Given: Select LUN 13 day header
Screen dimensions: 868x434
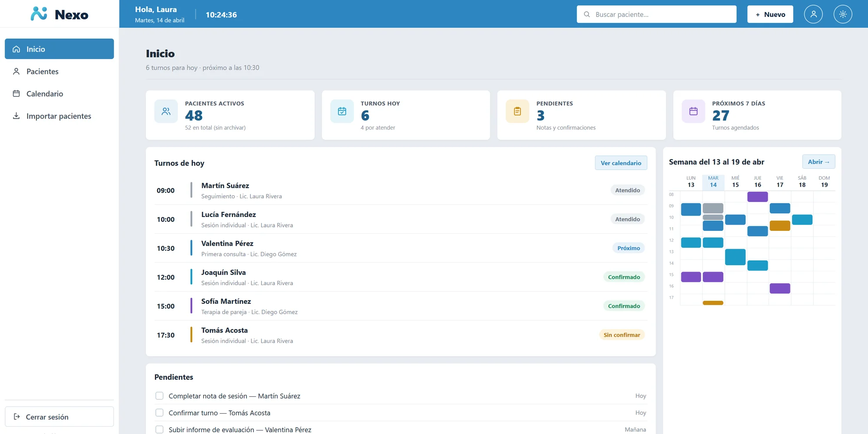Looking at the screenshot, I should [x=691, y=181].
